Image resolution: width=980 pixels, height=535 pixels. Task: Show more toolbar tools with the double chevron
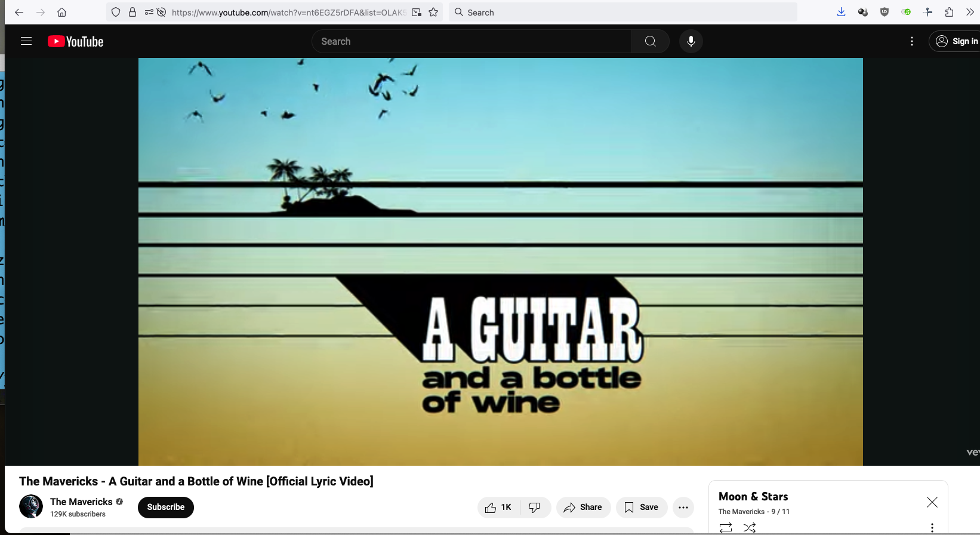[970, 12]
